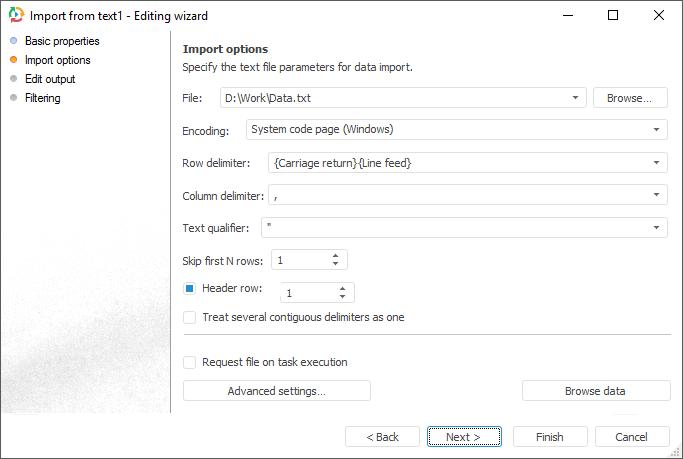Open the Row delimiter dropdown
Screen dimensions: 683x459
pyautogui.click(x=657, y=163)
